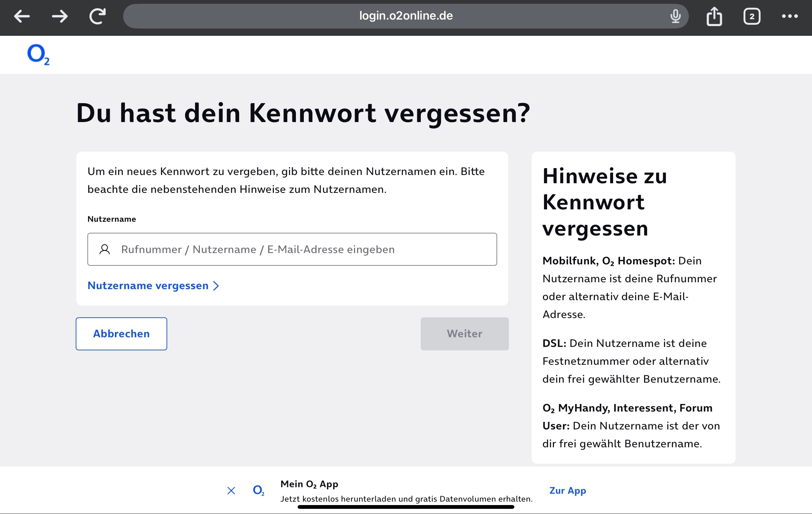The width and height of the screenshot is (812, 514).
Task: Focus the Nutzername input field
Action: pos(303,249)
